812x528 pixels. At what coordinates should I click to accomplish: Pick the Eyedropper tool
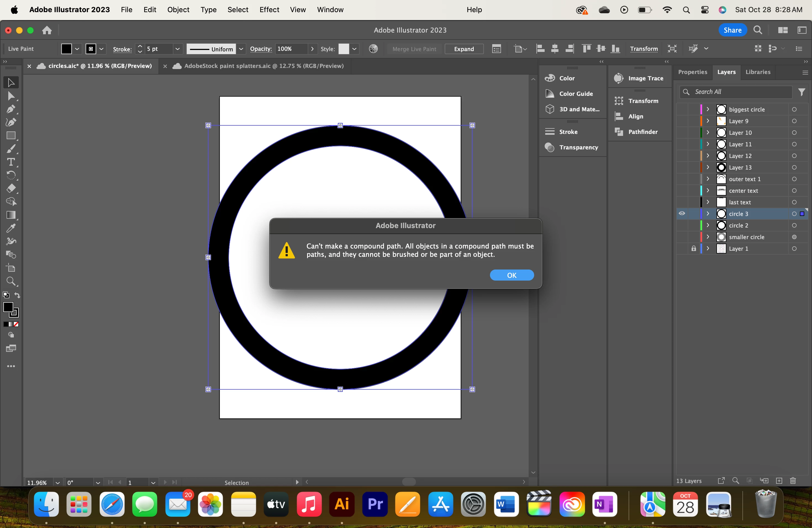click(11, 228)
